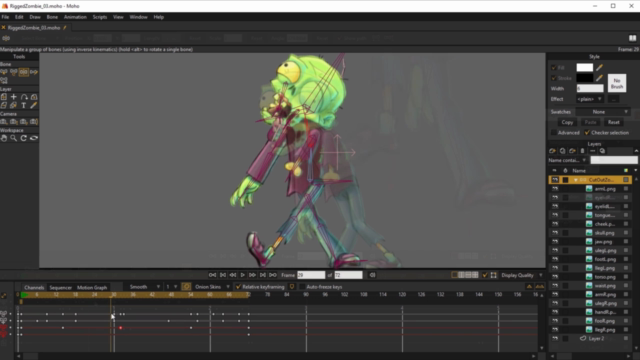
Task: Collapse the CutOutZombie bone layer group
Action: 576,180
